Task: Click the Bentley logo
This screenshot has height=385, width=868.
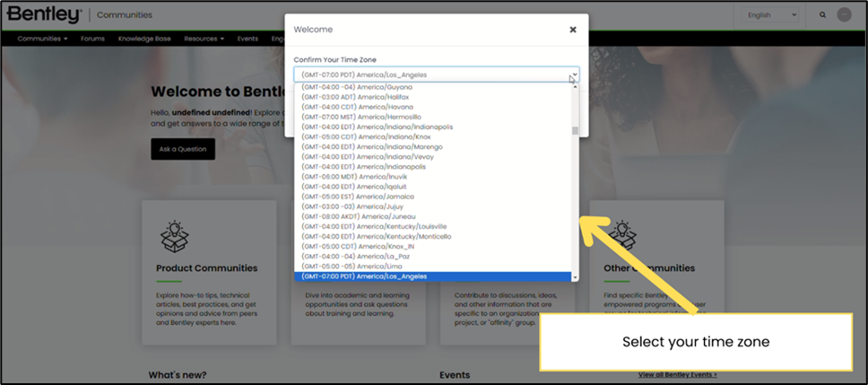Action: tap(44, 15)
